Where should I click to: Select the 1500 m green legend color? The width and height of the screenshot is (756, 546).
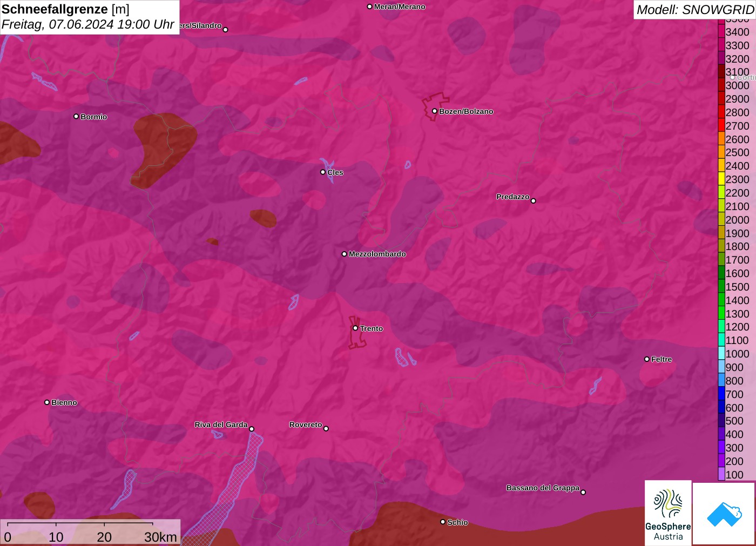[721, 286]
